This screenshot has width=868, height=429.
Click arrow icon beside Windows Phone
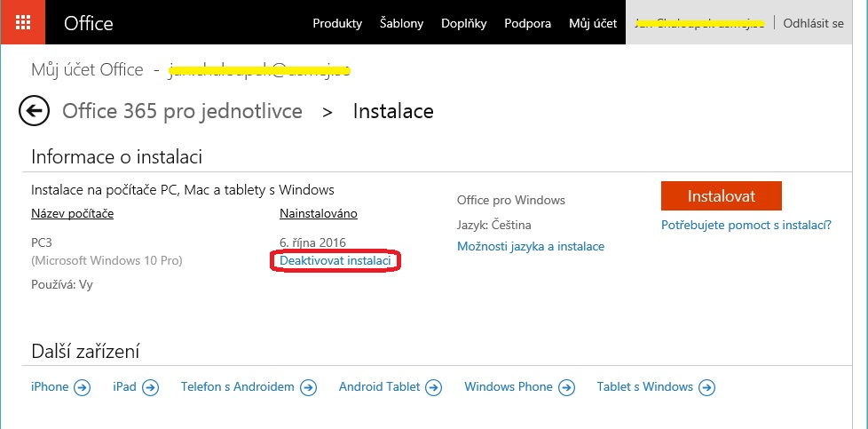[x=566, y=387]
